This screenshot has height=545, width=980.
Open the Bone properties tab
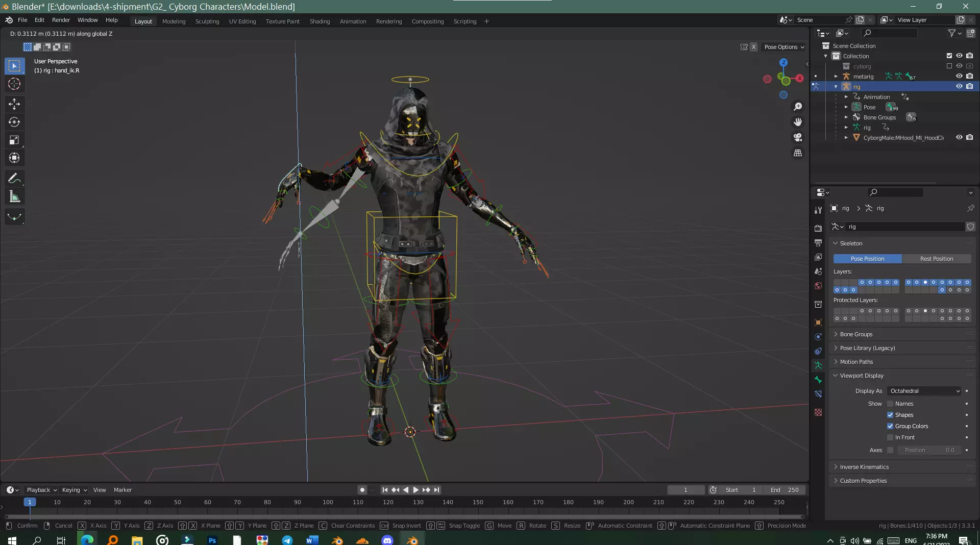click(818, 380)
